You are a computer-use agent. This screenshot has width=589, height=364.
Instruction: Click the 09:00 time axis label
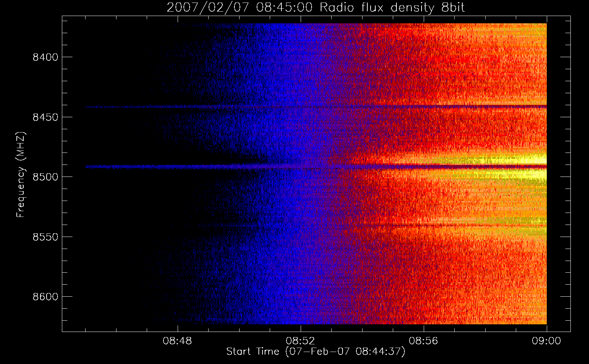(547, 341)
